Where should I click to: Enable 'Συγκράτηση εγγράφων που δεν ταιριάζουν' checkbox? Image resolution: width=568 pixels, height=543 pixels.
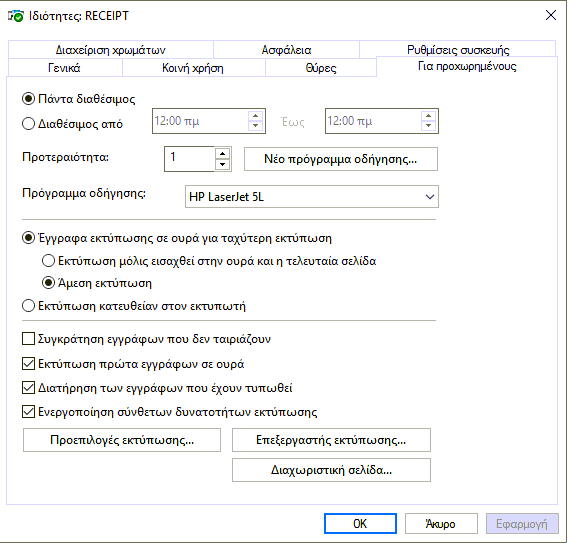click(x=28, y=339)
